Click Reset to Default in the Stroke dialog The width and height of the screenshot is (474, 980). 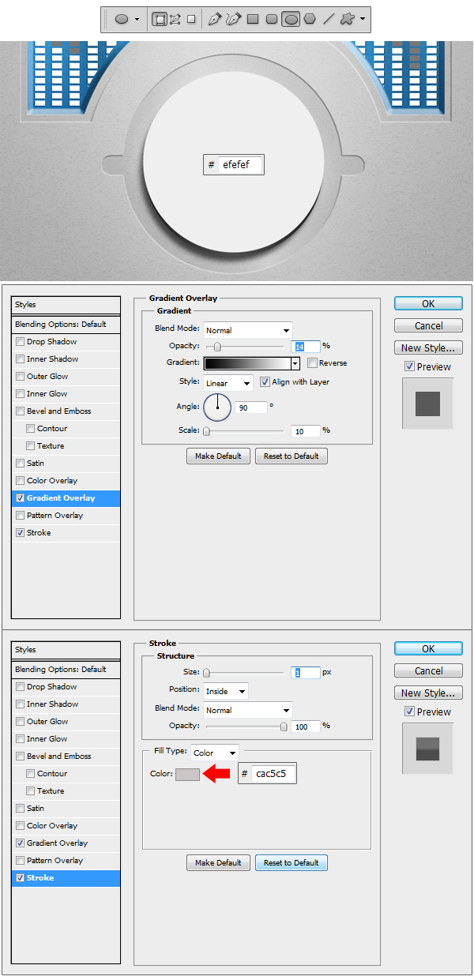pos(291,863)
